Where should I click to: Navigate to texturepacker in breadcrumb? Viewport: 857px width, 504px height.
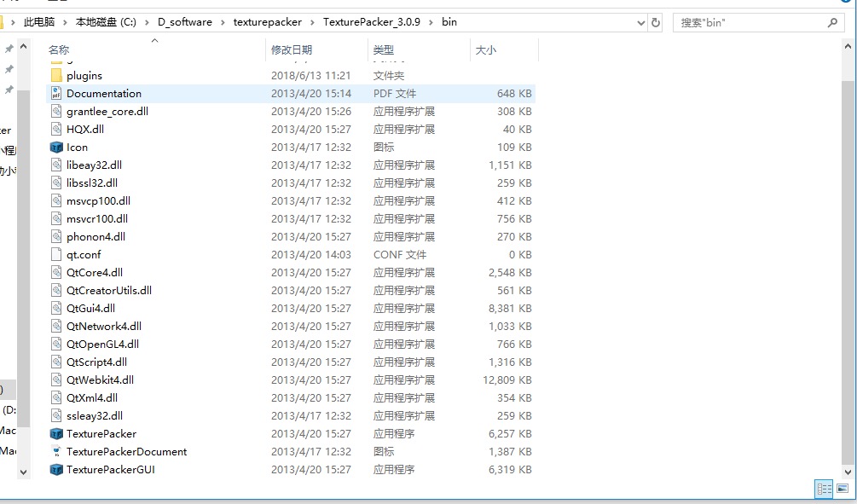click(x=267, y=22)
